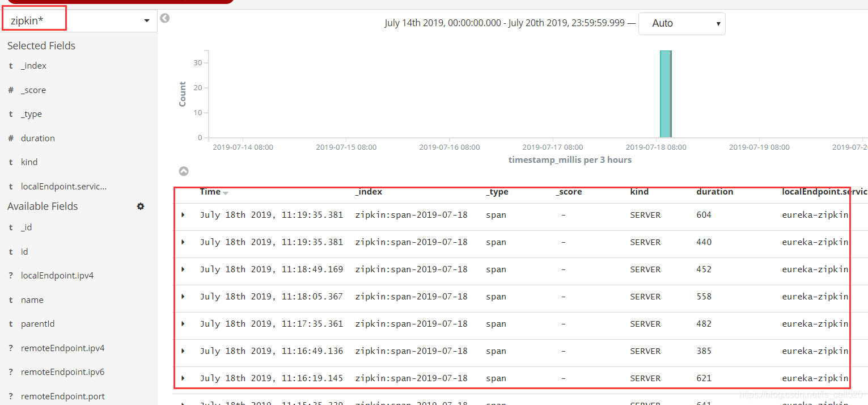Expand the document row at 11:19:35.381
This screenshot has height=405, width=868.
[184, 214]
